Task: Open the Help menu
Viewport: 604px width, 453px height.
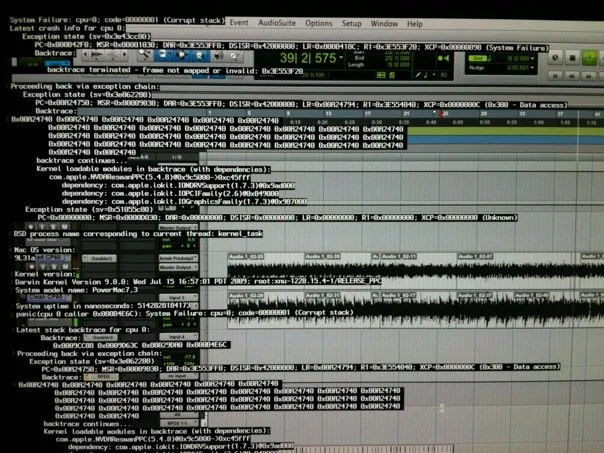Action: coord(415,24)
